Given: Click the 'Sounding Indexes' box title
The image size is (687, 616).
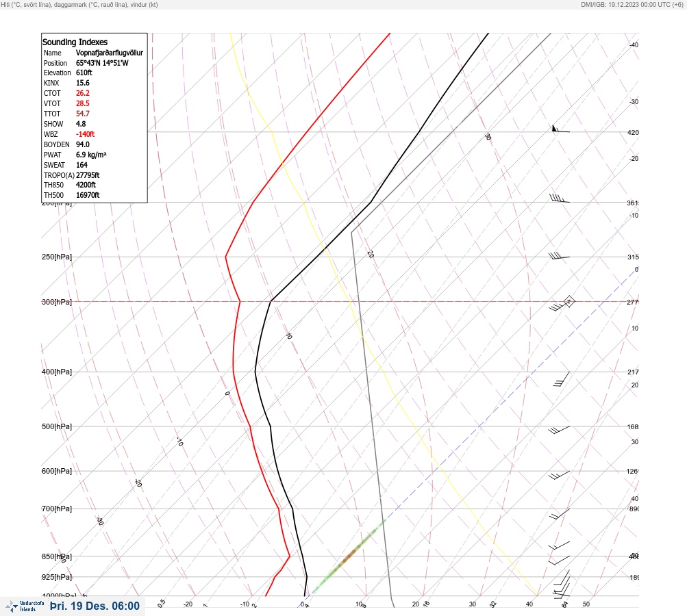Looking at the screenshot, I should (x=75, y=42).
